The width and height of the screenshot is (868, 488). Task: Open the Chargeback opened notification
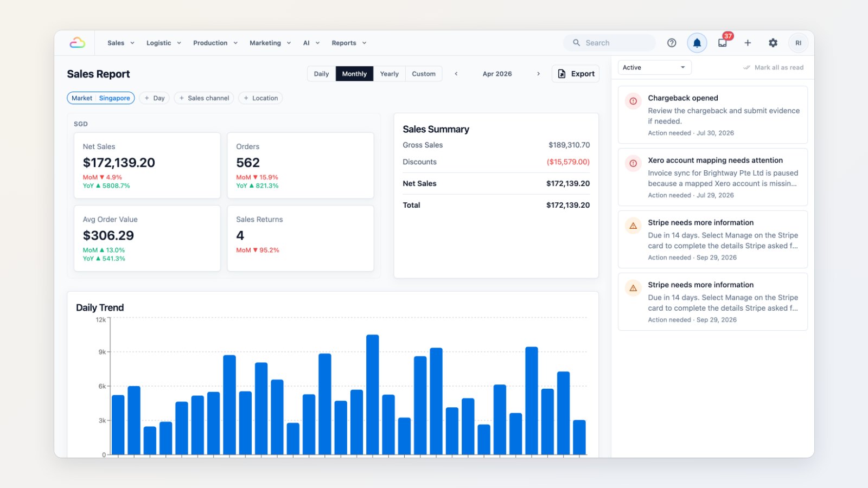pos(713,115)
